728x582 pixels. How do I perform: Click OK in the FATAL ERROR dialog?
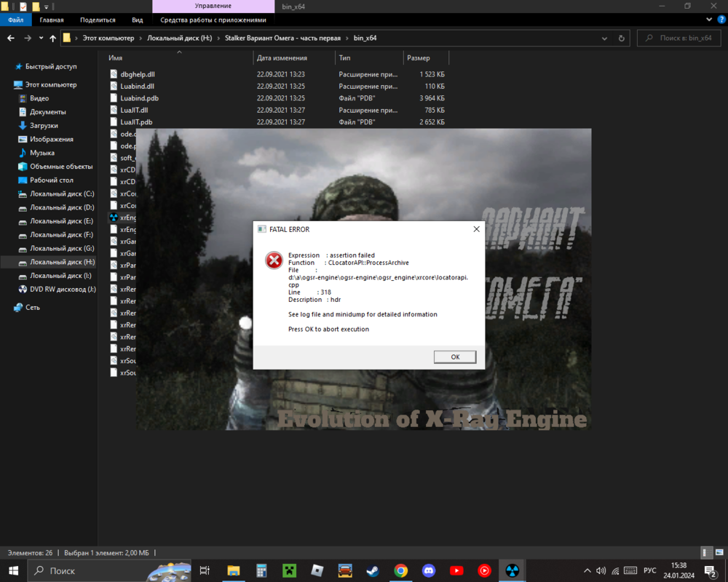click(x=455, y=356)
